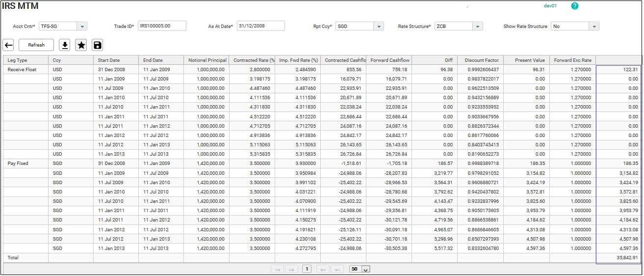Image resolution: width=644 pixels, height=276 pixels.
Task: Click the back arrow icon
Action: [x=8, y=45]
